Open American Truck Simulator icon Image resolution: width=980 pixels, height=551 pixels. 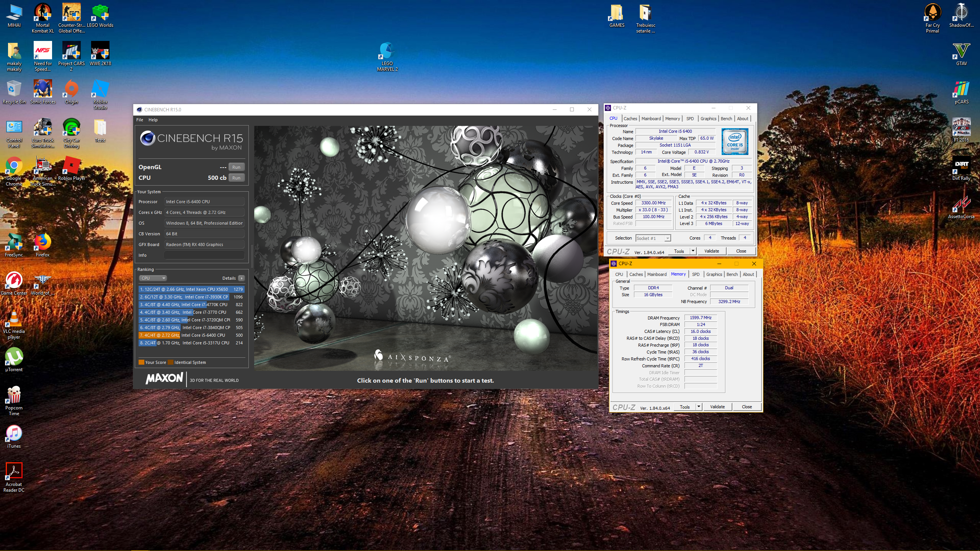click(x=42, y=171)
